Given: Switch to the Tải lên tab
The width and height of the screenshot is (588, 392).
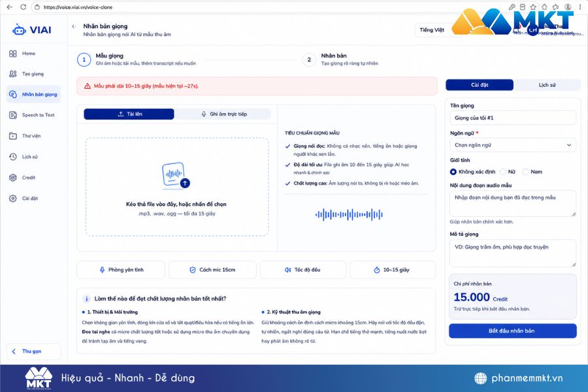Looking at the screenshot, I should click(x=129, y=114).
